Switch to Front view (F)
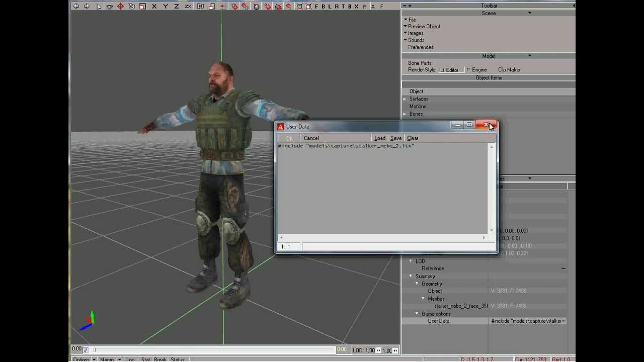Screen dimensions: 644x362 [316, 6]
